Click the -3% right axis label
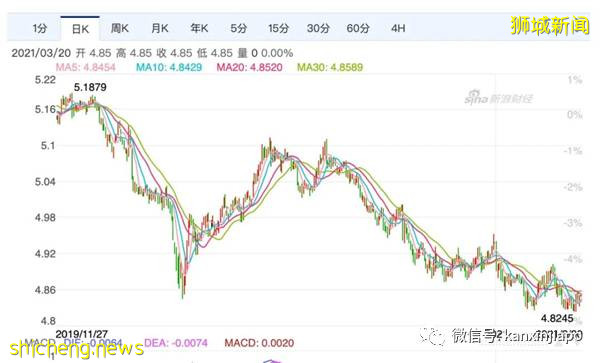602x363 pixels. click(x=573, y=223)
